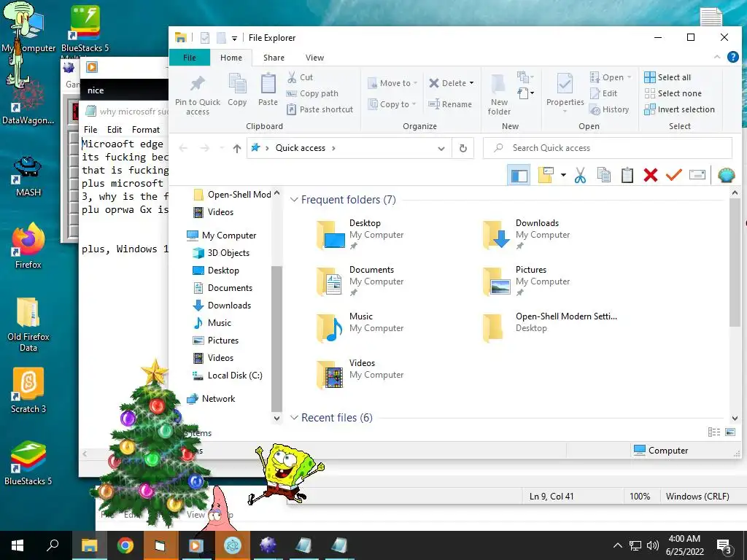Open the folder options dropdown arrow in toolbar
This screenshot has width=747, height=560.
coord(563,175)
